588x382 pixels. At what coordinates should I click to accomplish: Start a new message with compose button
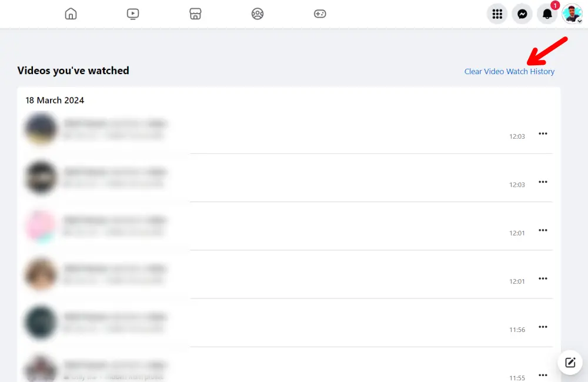pos(570,362)
